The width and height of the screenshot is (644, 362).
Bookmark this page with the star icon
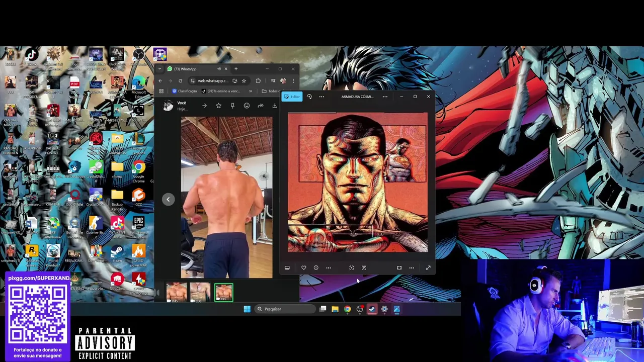click(244, 80)
